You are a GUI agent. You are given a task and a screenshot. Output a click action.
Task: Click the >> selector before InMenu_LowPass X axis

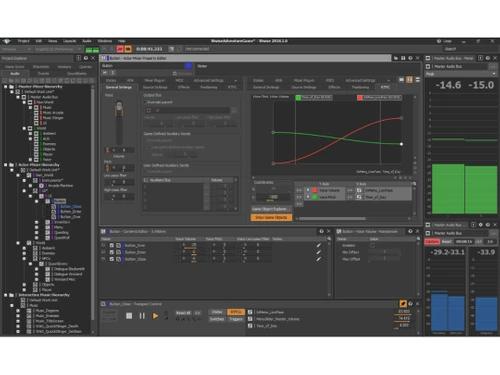click(x=350, y=190)
